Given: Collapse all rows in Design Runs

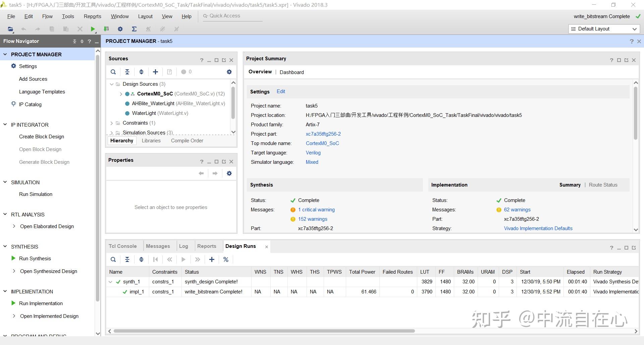Looking at the screenshot, I should [x=127, y=259].
